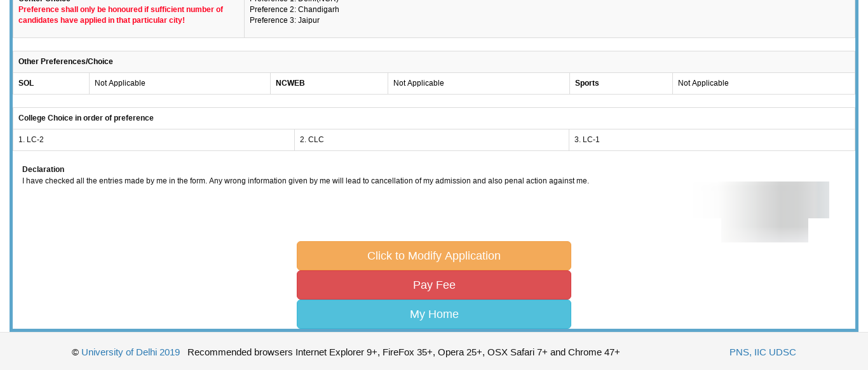
Task: Open University of Delhi 2019 footer link
Action: (130, 352)
